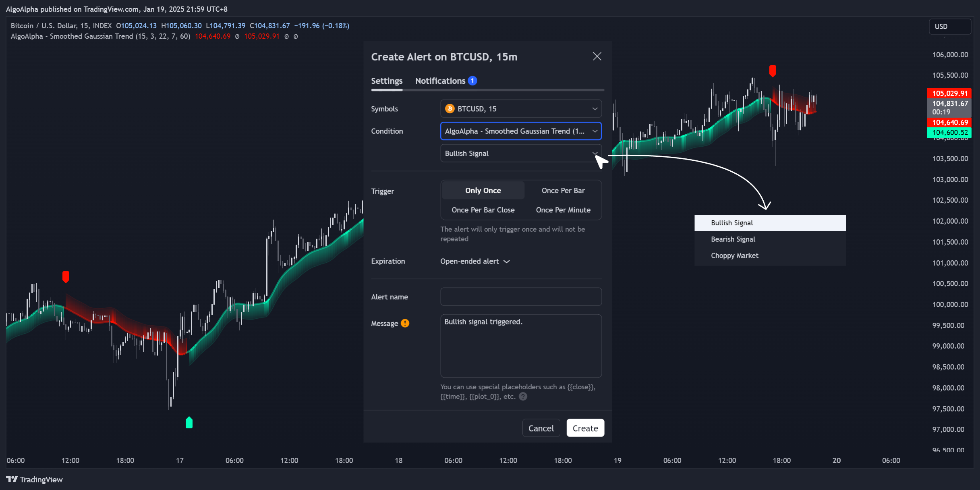Select Bullish Signal in the dropdown list

tap(770, 223)
